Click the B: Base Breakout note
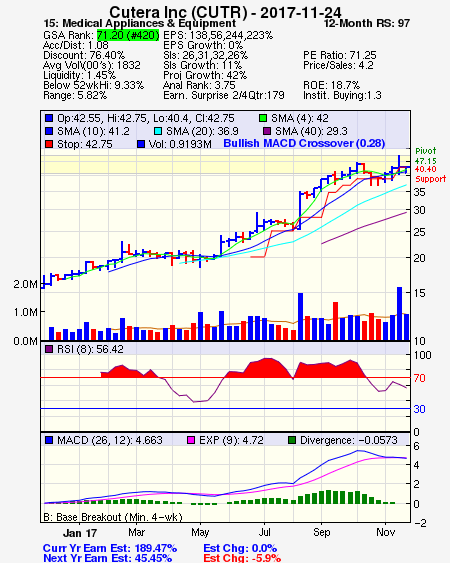This screenshot has height=563, width=450. (113, 517)
